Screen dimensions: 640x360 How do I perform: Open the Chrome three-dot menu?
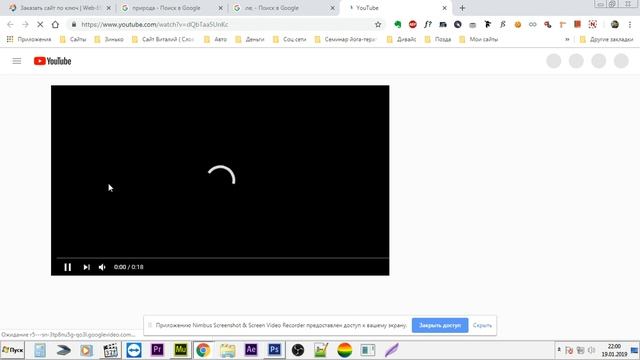point(630,24)
